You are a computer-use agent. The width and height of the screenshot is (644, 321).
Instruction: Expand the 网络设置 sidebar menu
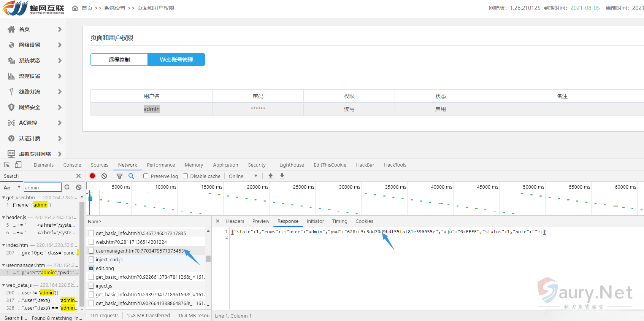tap(34, 45)
